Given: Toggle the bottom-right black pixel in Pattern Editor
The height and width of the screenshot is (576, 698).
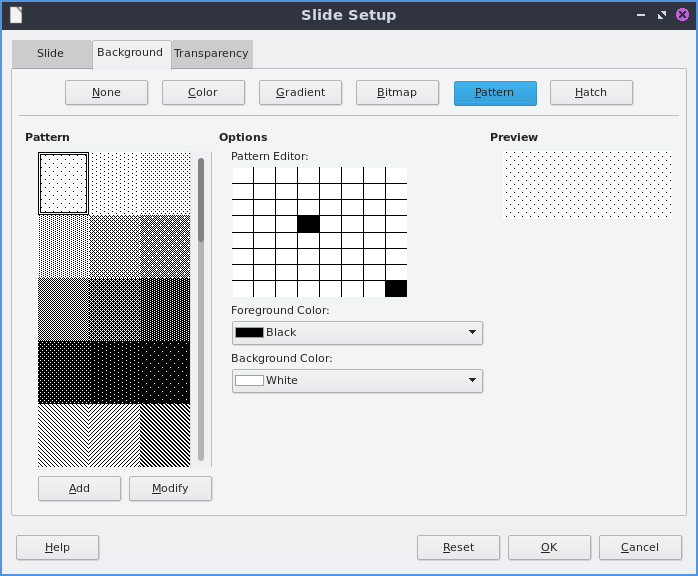Looking at the screenshot, I should [x=396, y=289].
